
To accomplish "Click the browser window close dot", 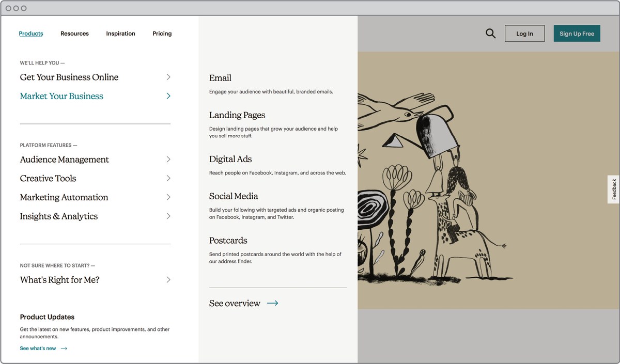I will pyautogui.click(x=8, y=8).
